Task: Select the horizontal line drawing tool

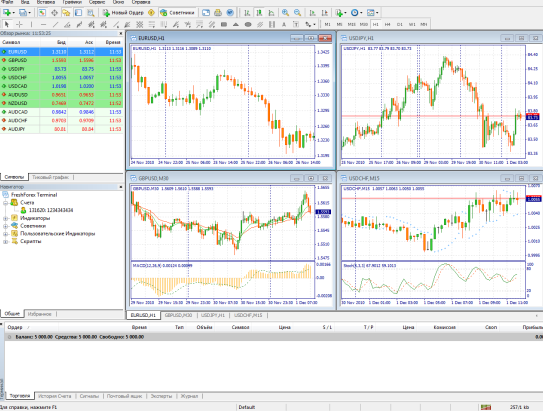Action: click(x=43, y=24)
